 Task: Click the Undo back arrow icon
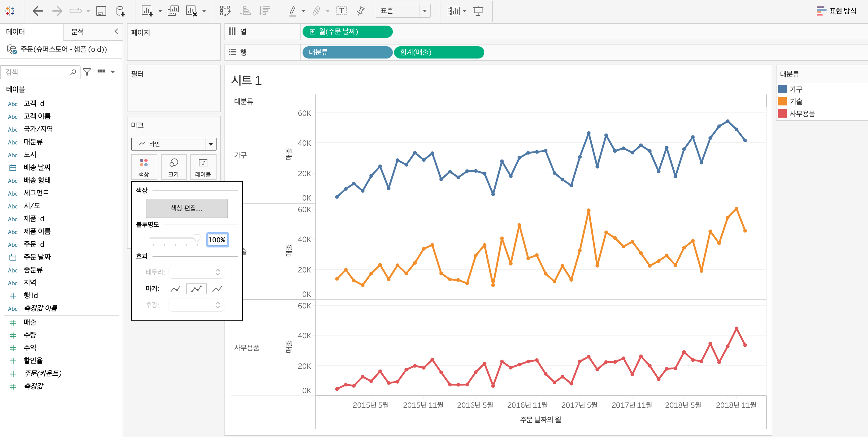(38, 11)
